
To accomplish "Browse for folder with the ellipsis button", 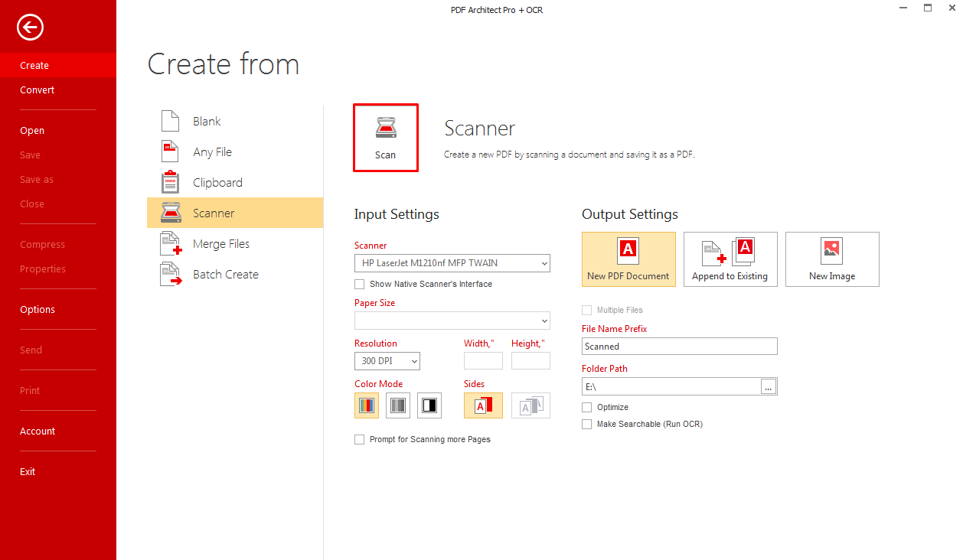I will click(x=769, y=387).
